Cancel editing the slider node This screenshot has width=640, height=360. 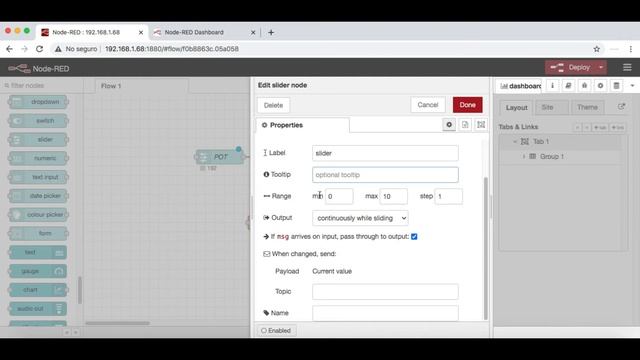pyautogui.click(x=427, y=105)
